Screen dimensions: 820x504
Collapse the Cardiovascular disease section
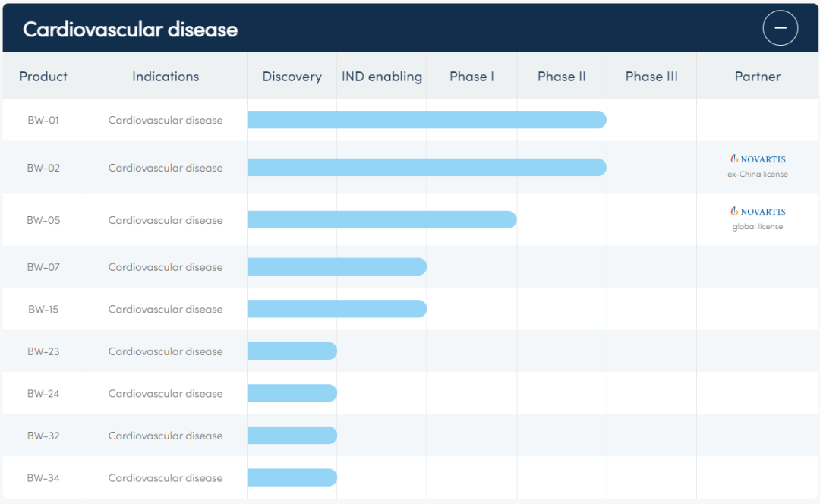780,30
